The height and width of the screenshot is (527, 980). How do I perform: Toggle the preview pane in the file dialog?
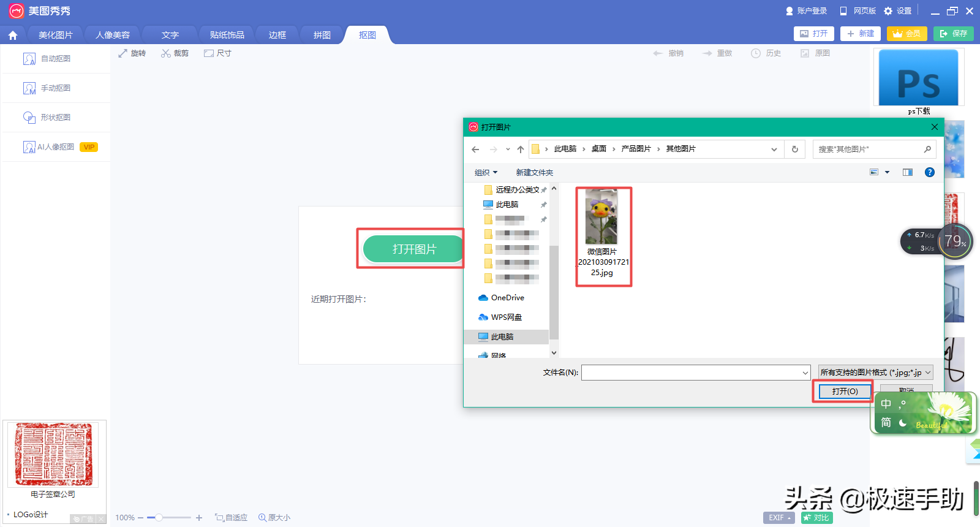[907, 172]
